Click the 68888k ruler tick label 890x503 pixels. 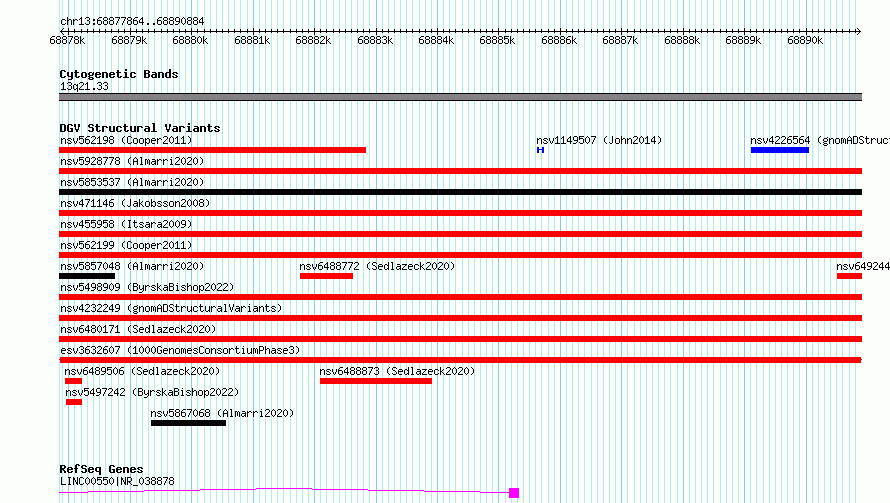coord(682,40)
